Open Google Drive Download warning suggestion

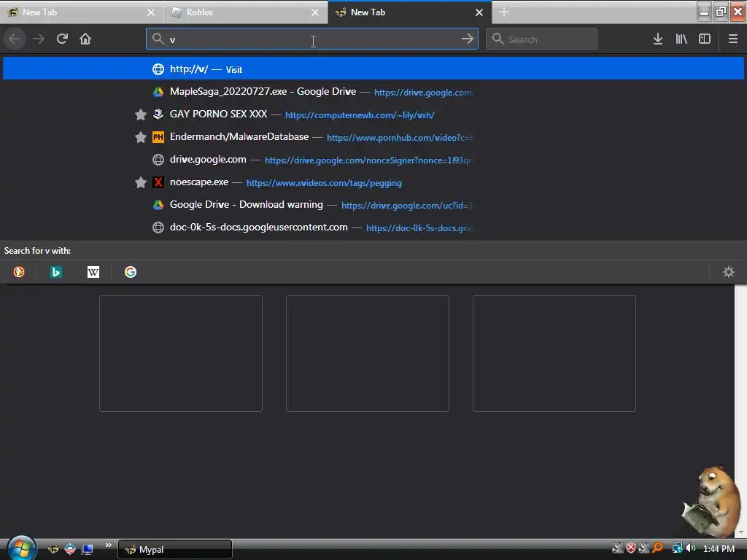click(373, 205)
